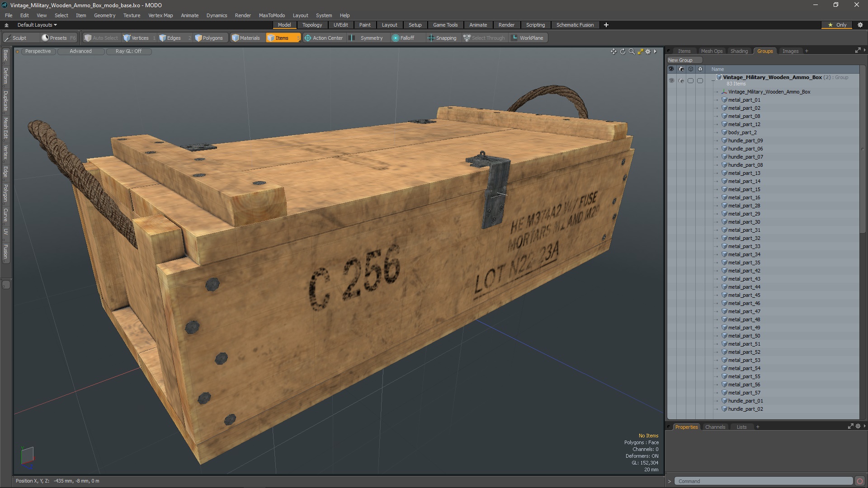Expand the Groups panel to full size
The width and height of the screenshot is (868, 488).
pos(858,51)
